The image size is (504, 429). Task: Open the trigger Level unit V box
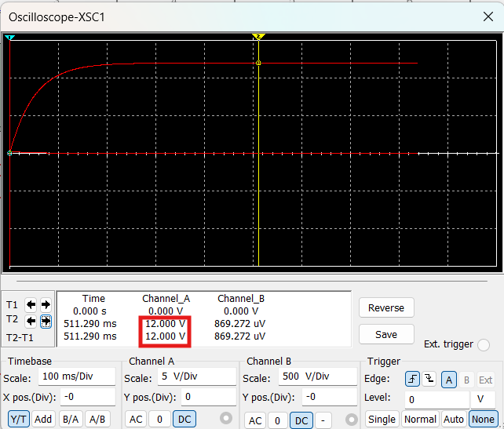point(484,399)
